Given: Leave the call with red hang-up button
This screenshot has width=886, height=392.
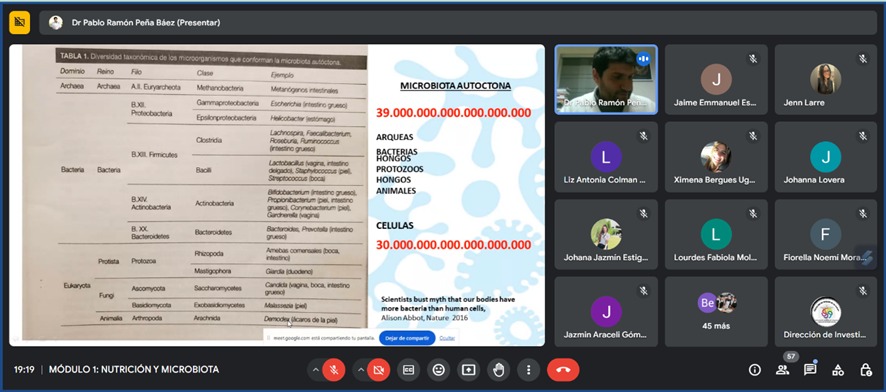Looking at the screenshot, I should [563, 370].
